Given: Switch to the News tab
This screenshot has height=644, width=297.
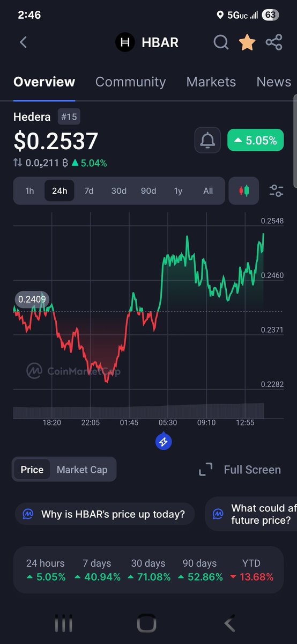Looking at the screenshot, I should click(273, 82).
